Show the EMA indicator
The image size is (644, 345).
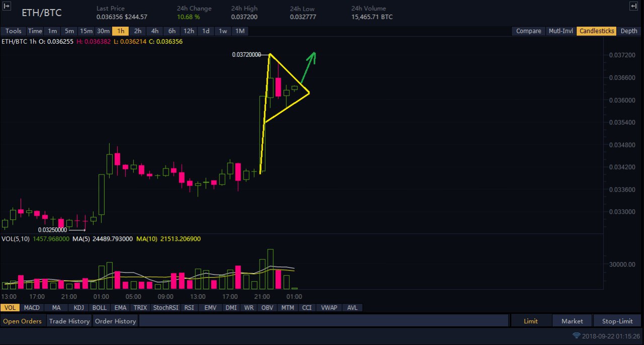pos(120,307)
